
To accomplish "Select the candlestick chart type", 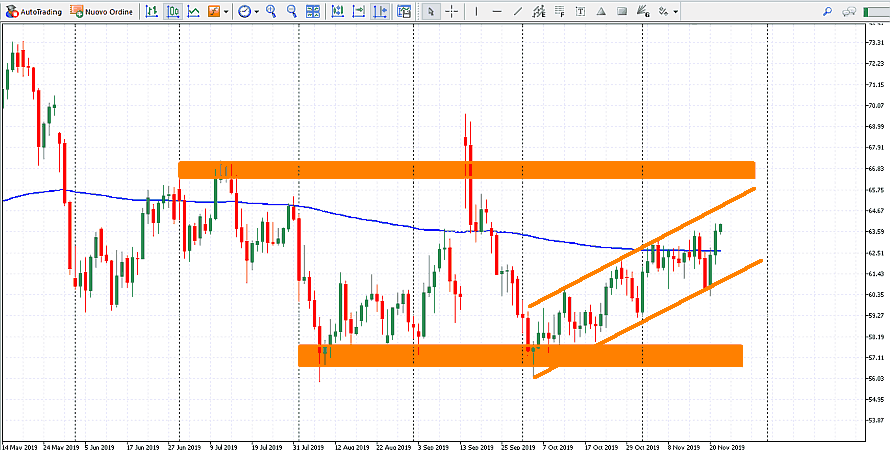I will pos(172,11).
